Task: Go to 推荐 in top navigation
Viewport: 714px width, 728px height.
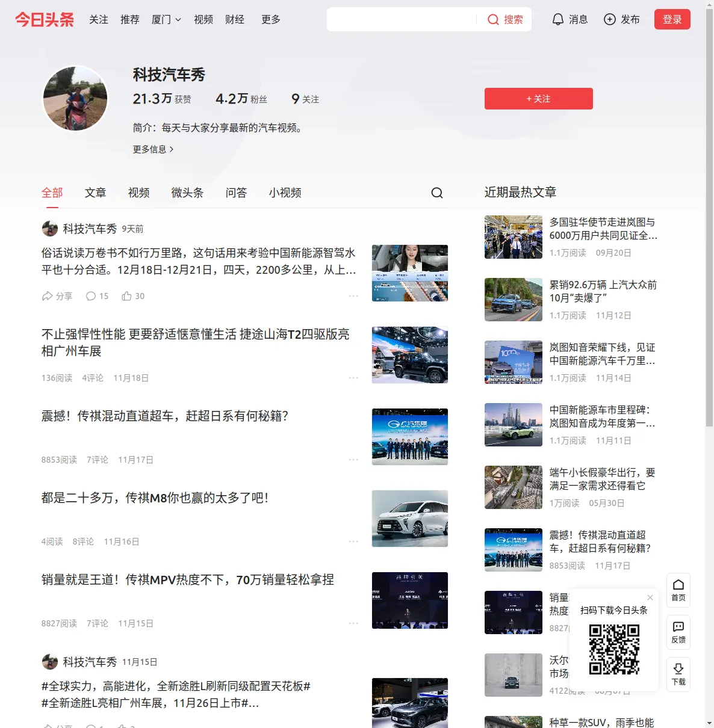Action: [x=130, y=20]
